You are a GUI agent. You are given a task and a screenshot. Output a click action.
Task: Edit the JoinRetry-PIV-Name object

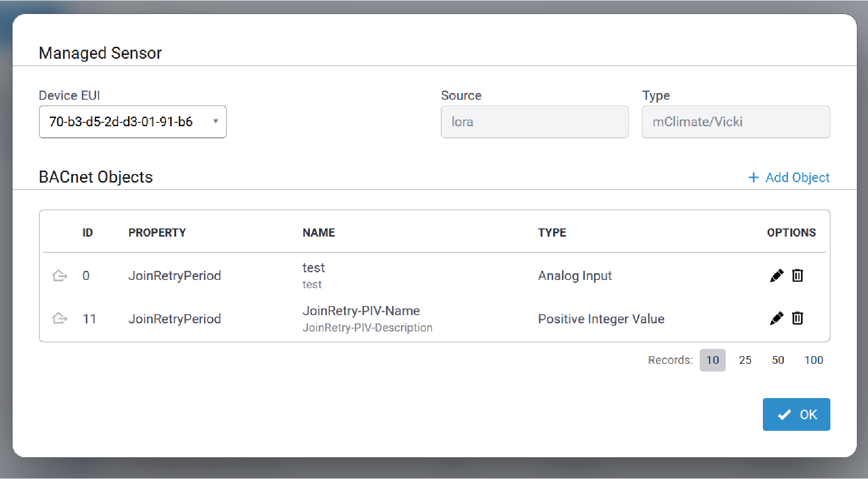pos(776,319)
